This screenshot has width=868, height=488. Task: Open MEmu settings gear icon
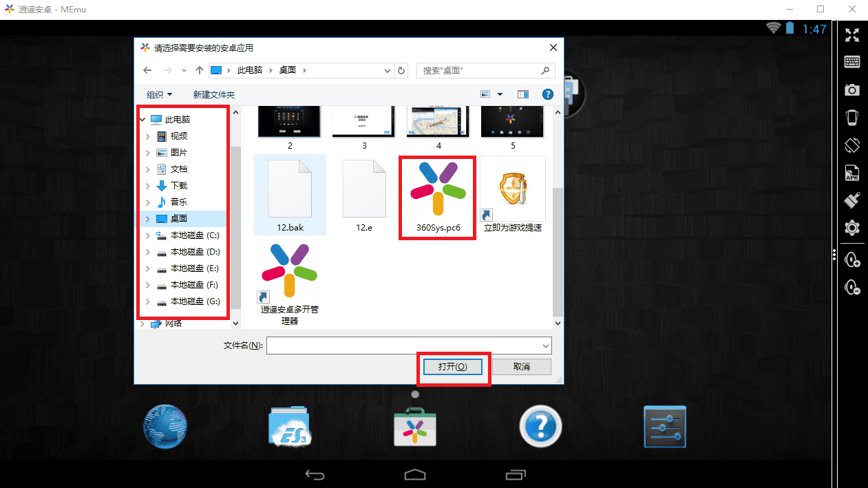click(x=852, y=228)
